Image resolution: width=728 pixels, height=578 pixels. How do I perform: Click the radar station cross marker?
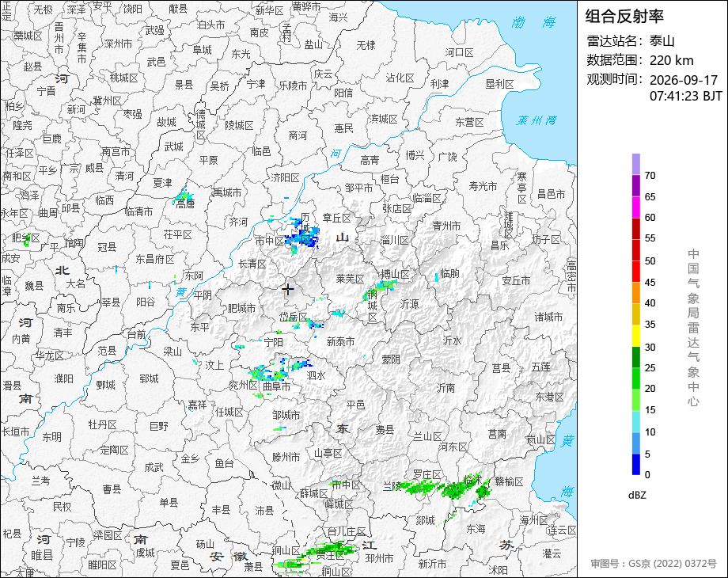(x=288, y=289)
